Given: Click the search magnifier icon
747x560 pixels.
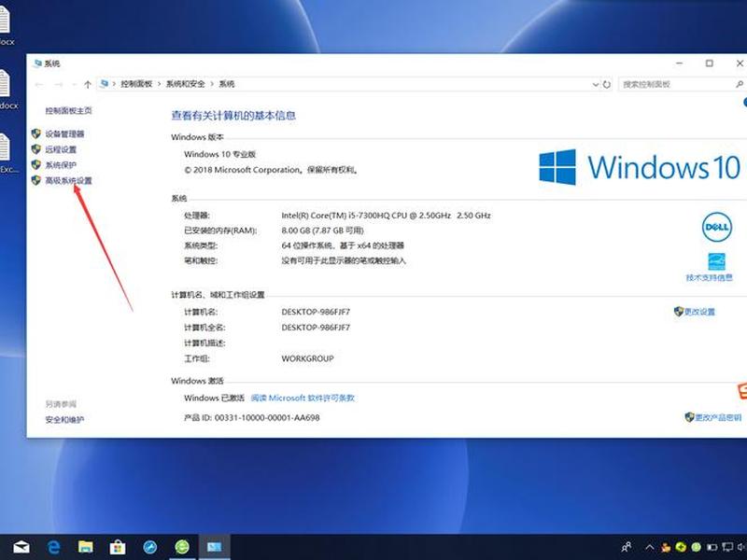Looking at the screenshot, I should point(739,84).
